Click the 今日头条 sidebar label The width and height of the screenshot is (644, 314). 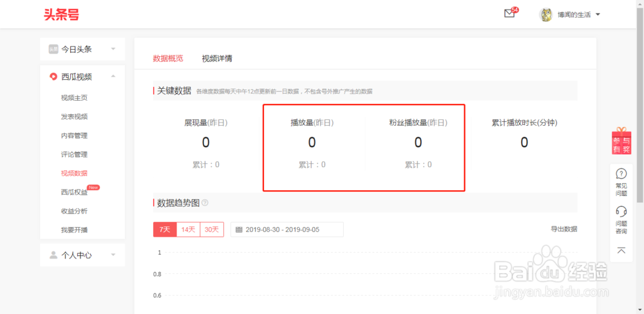(77, 49)
